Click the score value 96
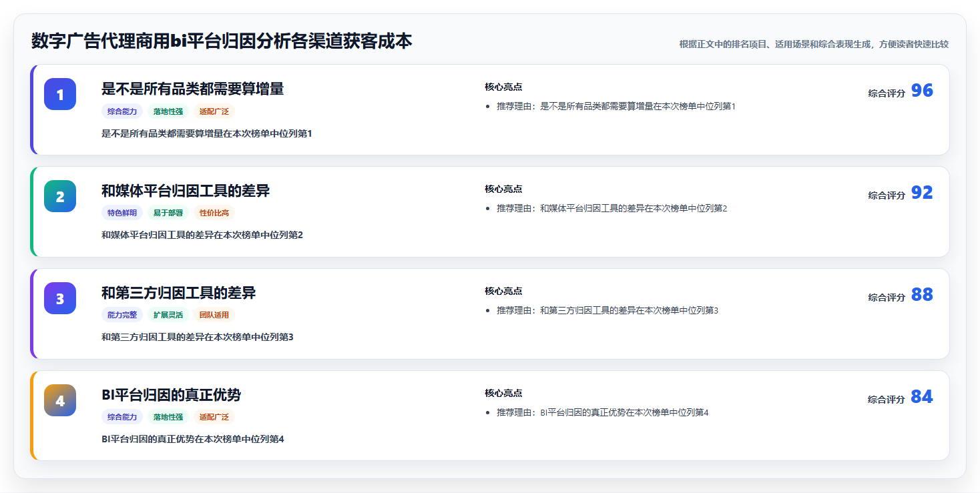Image resolution: width=980 pixels, height=493 pixels. point(922,91)
